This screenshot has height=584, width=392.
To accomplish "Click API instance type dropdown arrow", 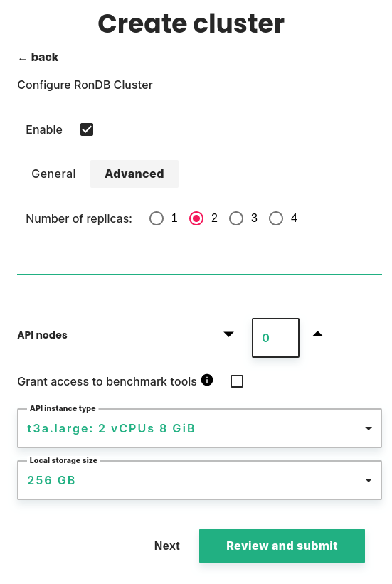I will pos(369,429).
